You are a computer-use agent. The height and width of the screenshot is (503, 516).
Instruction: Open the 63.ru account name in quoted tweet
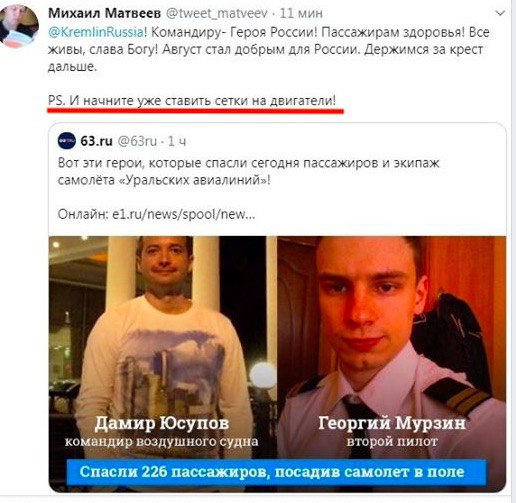click(x=96, y=141)
